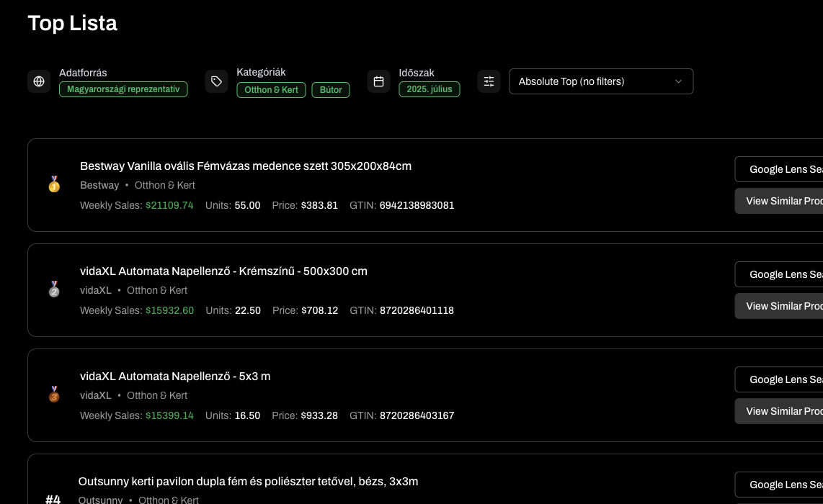Screen dimensions: 823x504
Task: Click GTIN 8720286401118
Action: coord(417,310)
